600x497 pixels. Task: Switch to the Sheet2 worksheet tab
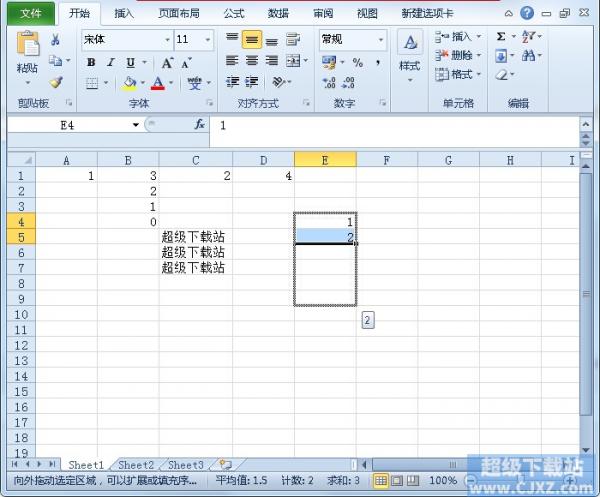tap(136, 465)
